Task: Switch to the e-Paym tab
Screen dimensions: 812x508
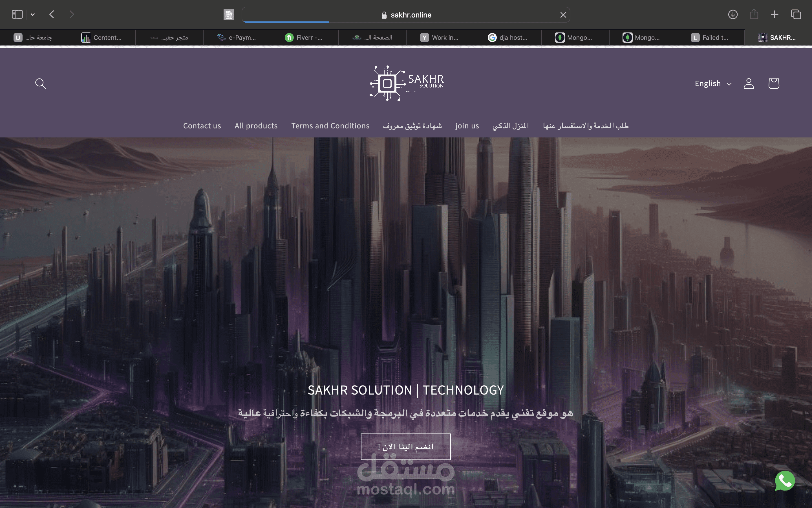Action: (237, 38)
